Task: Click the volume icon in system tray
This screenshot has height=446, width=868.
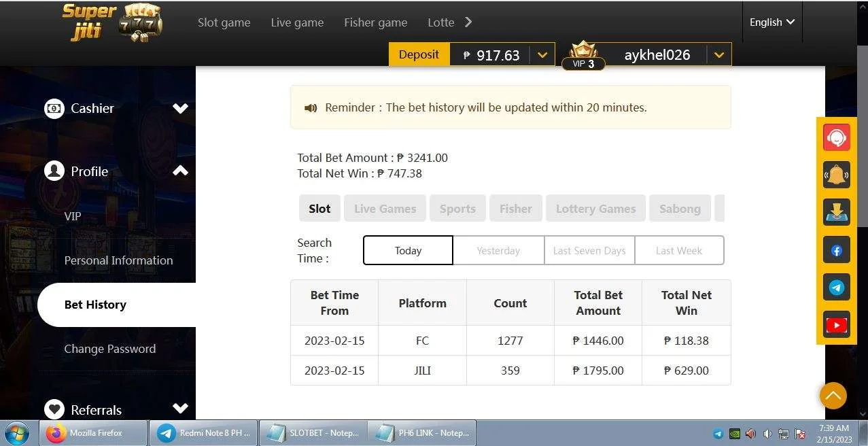Action: coord(767,434)
